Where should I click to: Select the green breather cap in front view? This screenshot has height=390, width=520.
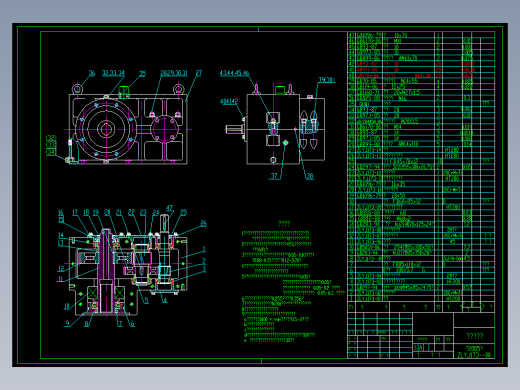124,91
